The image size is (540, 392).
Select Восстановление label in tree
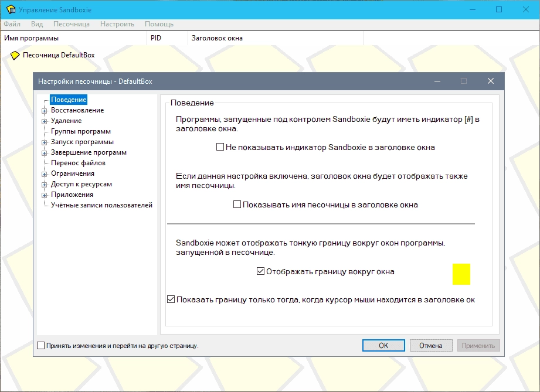[x=77, y=110]
